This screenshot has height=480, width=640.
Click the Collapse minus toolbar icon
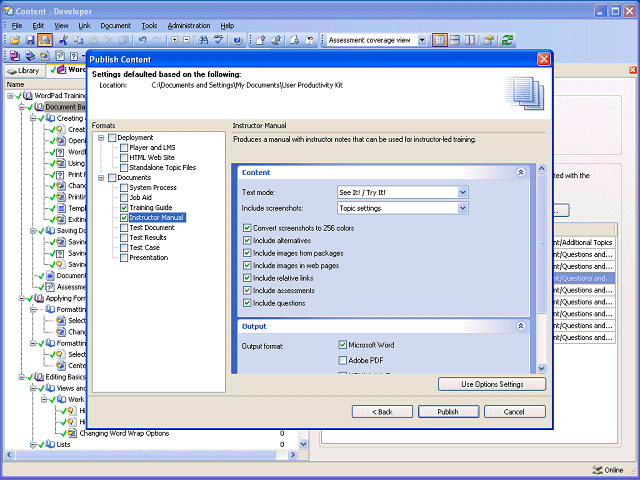coord(187,40)
